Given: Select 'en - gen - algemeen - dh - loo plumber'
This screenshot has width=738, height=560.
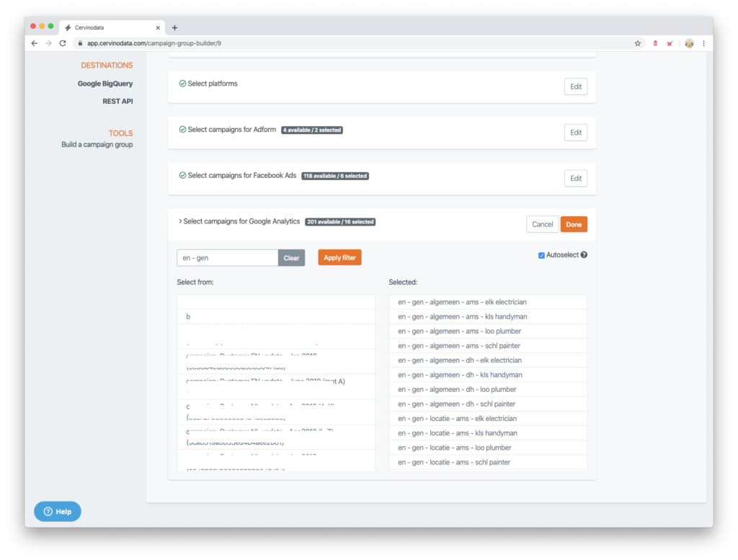Looking at the screenshot, I should point(488,390).
